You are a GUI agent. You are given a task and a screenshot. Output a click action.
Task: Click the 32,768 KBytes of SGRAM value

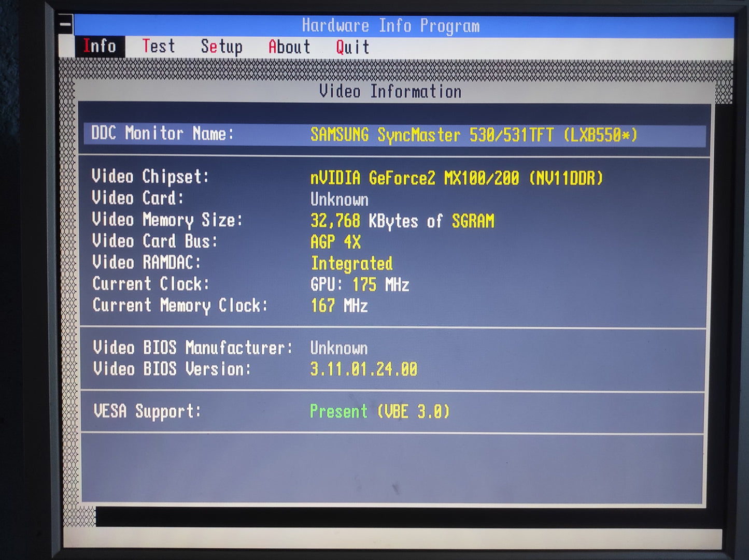[x=402, y=221]
